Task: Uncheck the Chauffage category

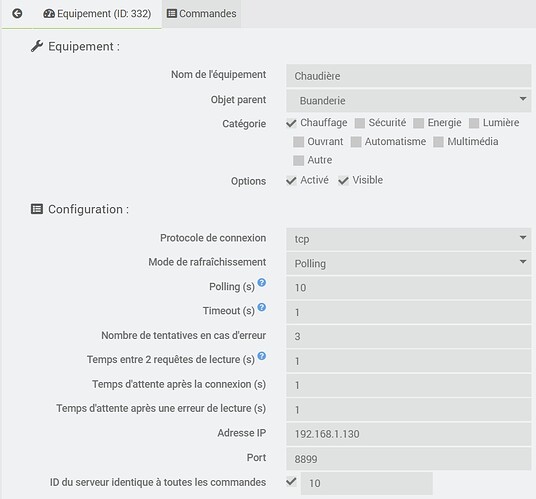Action: pyautogui.click(x=291, y=123)
